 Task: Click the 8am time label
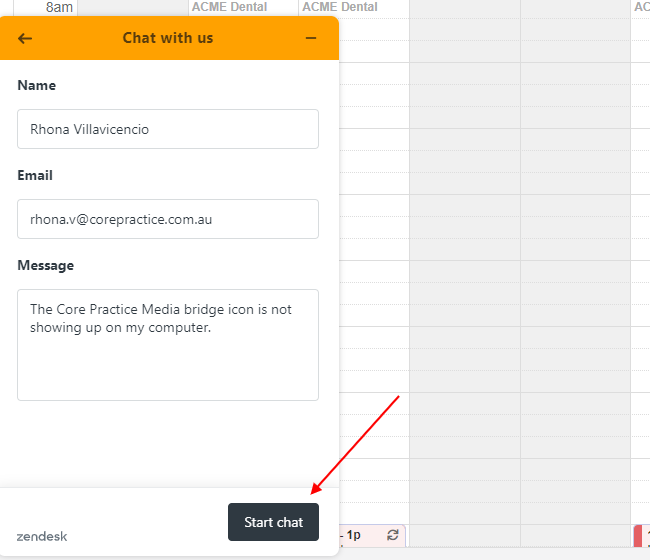(x=59, y=7)
